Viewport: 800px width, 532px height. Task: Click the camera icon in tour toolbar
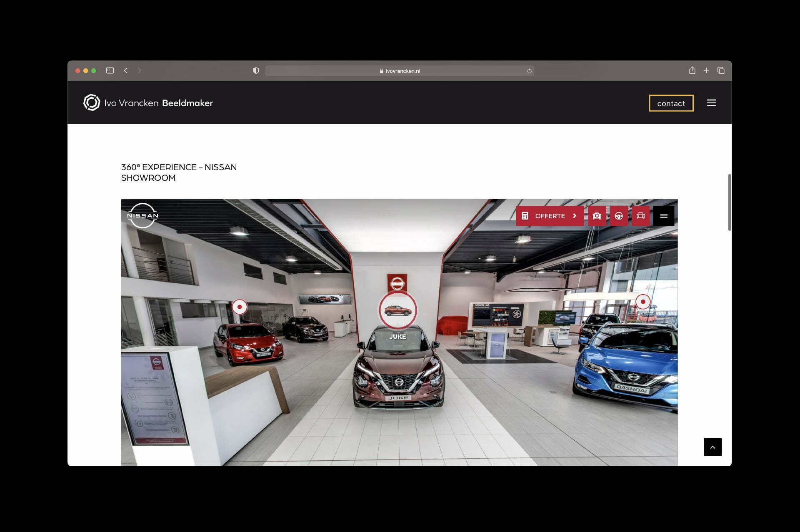[x=597, y=216]
